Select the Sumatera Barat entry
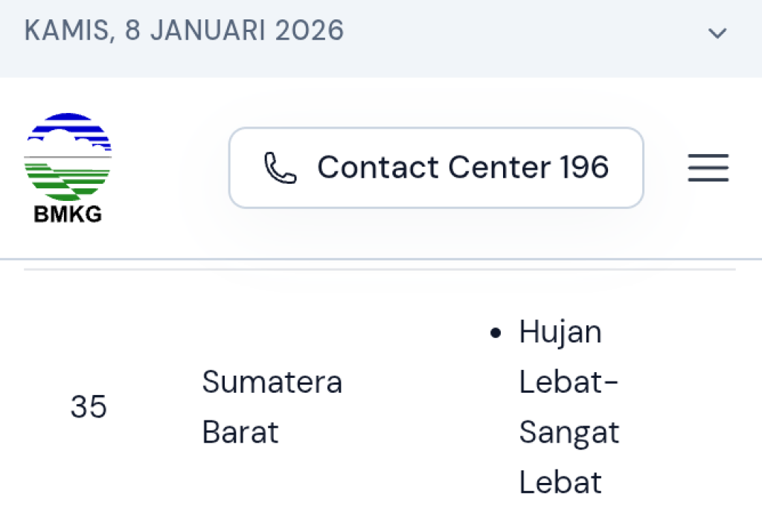 coord(272,407)
